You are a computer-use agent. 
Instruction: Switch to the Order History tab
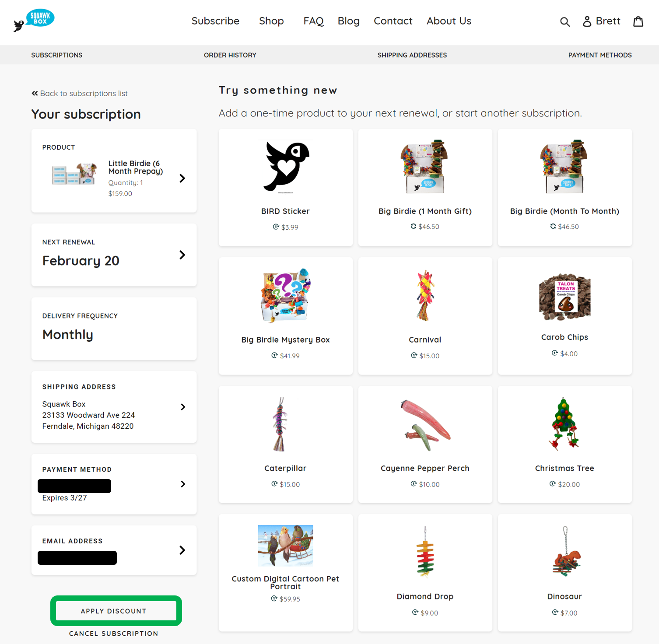tap(230, 55)
